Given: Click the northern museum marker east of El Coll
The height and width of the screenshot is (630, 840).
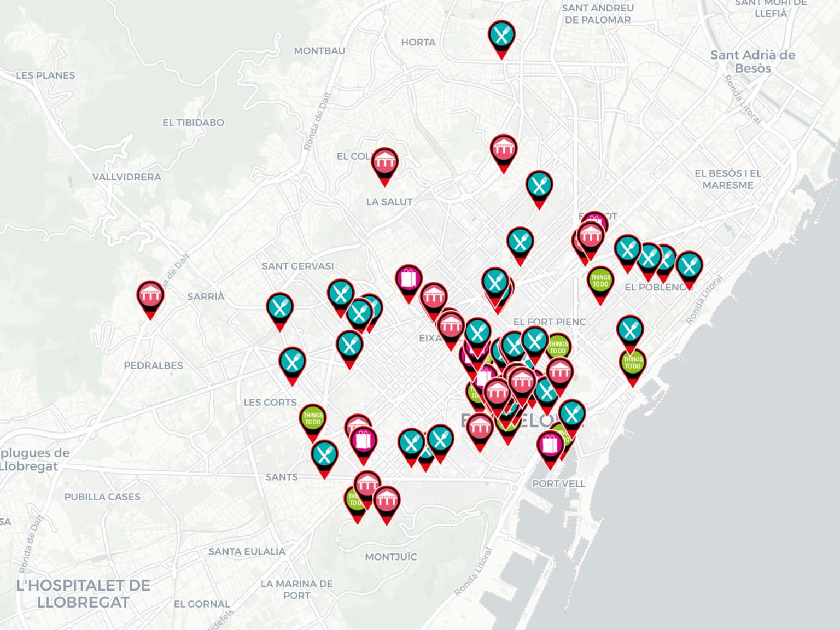Looking at the screenshot, I should coord(503,149).
